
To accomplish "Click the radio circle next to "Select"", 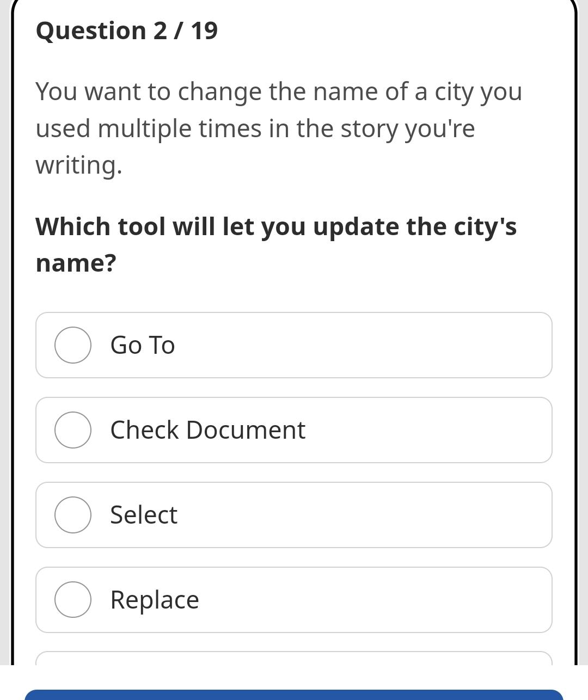I will coord(73,515).
